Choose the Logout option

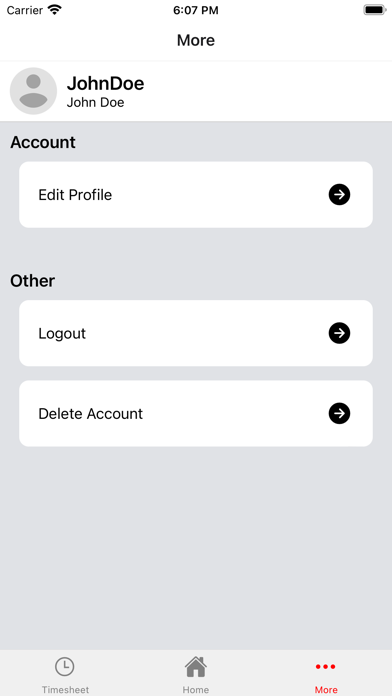(x=196, y=333)
